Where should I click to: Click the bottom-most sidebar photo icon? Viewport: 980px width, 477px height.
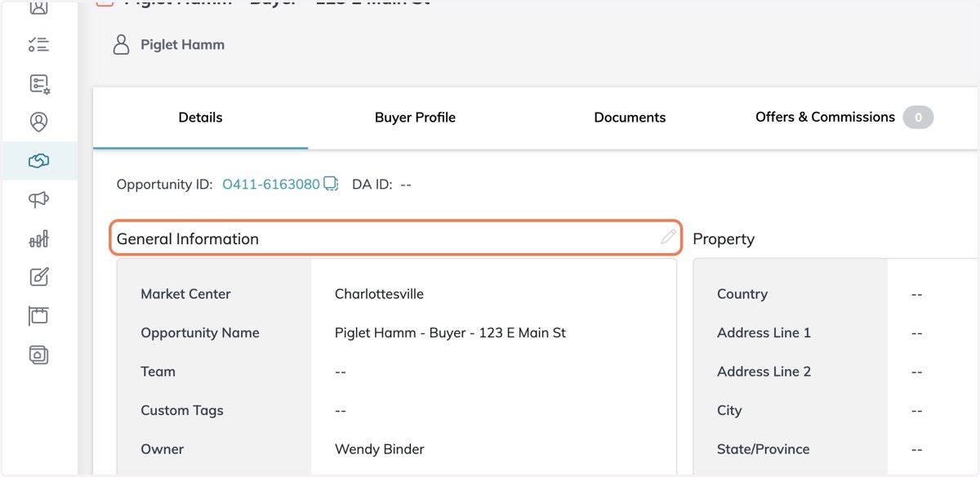pyautogui.click(x=38, y=354)
